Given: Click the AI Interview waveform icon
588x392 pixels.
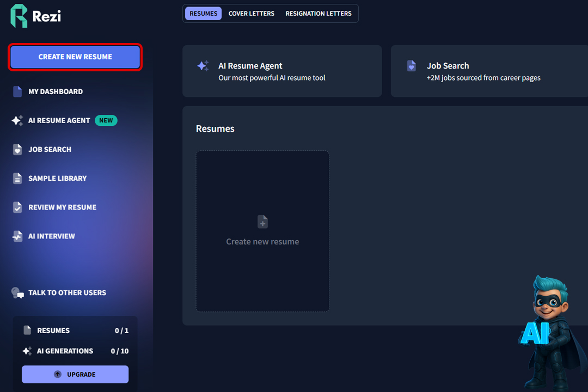Looking at the screenshot, I should pyautogui.click(x=17, y=236).
